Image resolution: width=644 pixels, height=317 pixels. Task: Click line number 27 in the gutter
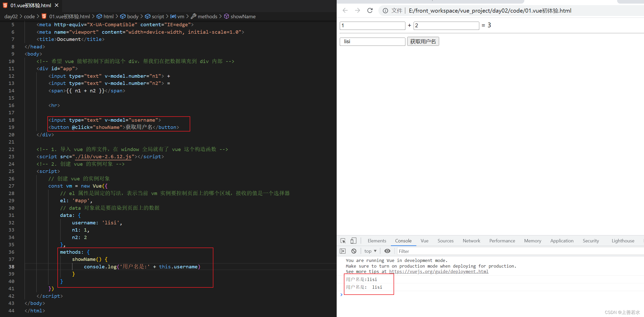11,186
